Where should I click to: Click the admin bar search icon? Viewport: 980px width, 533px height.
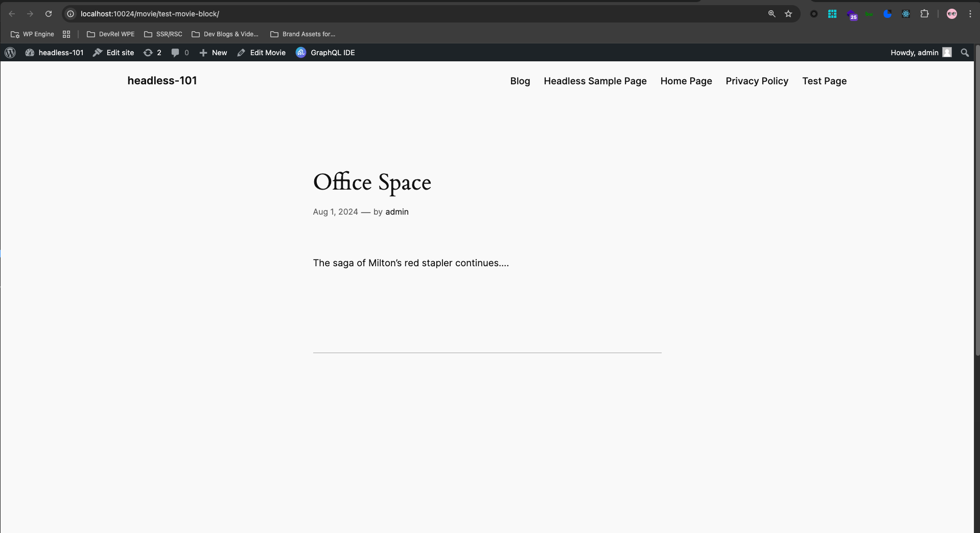coord(965,53)
